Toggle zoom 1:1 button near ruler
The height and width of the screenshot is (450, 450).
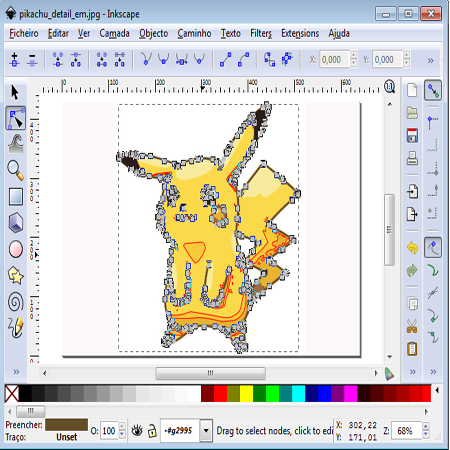[x=389, y=87]
